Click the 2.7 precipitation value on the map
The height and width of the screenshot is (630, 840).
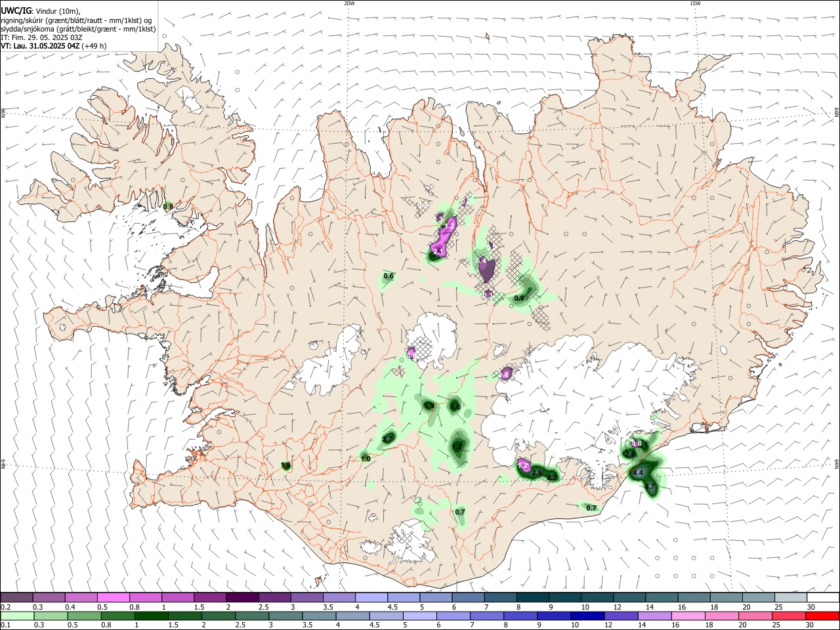(x=387, y=439)
